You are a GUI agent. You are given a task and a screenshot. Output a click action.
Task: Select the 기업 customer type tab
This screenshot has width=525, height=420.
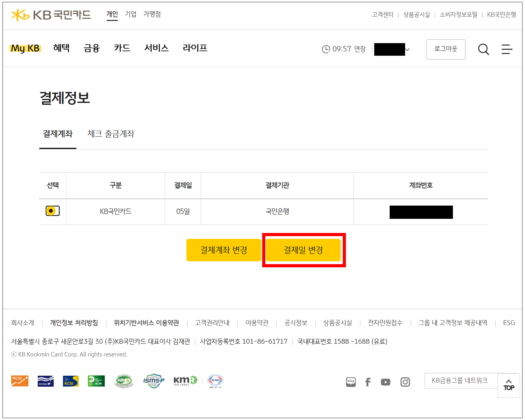[x=131, y=14]
